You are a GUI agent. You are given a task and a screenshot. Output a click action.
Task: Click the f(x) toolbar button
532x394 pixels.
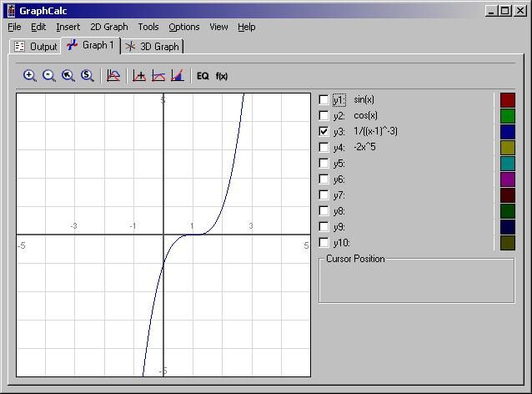click(x=222, y=76)
